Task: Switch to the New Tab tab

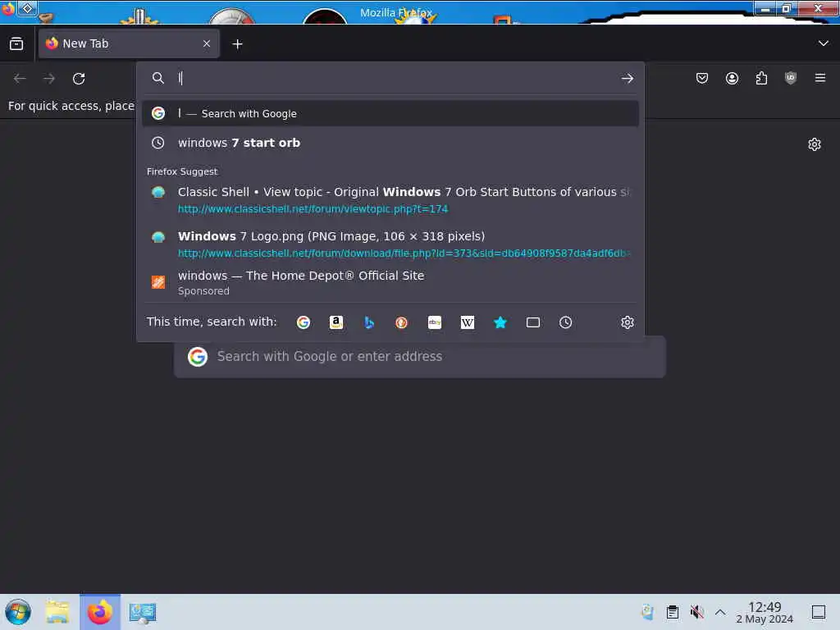Action: (x=129, y=44)
